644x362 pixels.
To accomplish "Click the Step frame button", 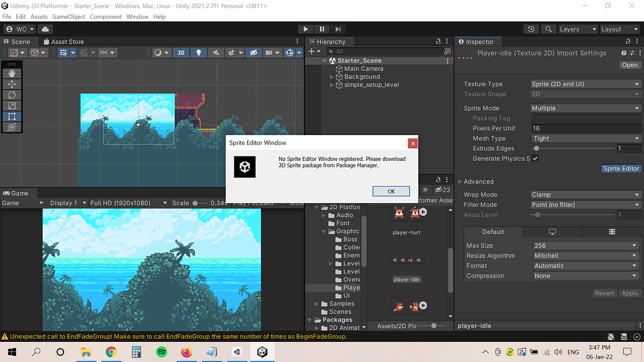I will 338,28.
